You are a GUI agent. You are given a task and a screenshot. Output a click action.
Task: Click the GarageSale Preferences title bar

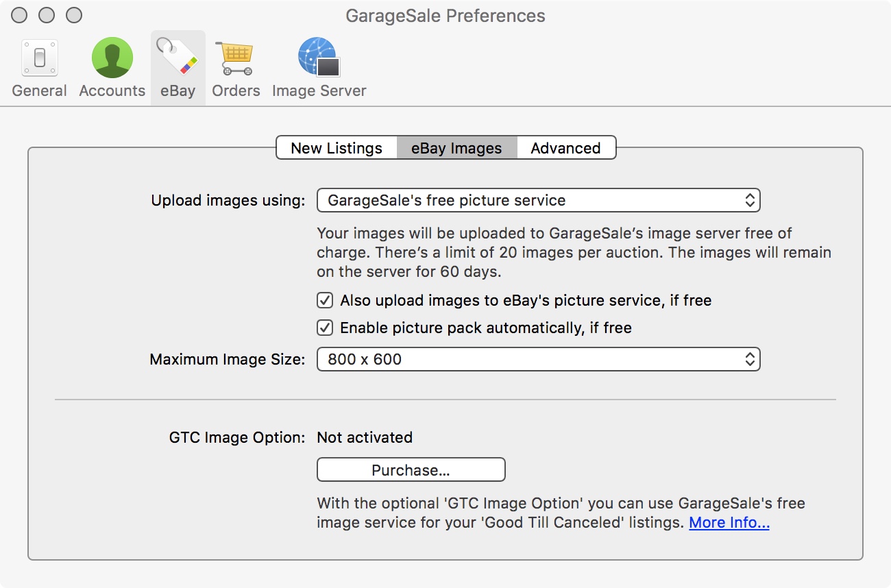445,16
